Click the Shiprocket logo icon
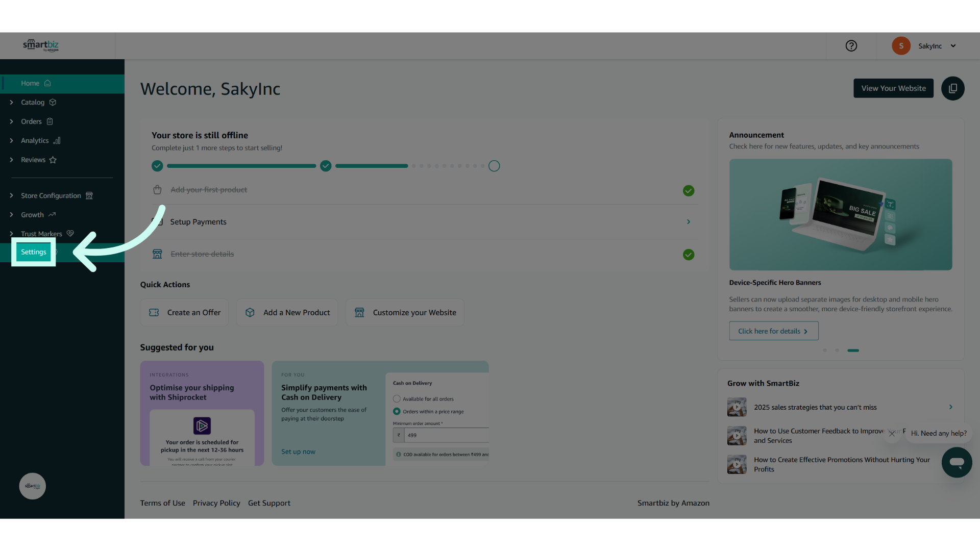The image size is (980, 551). [x=202, y=425]
